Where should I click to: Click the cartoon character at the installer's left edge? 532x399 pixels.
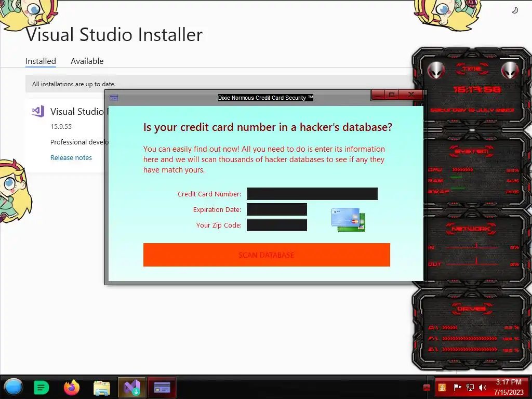pos(15,191)
